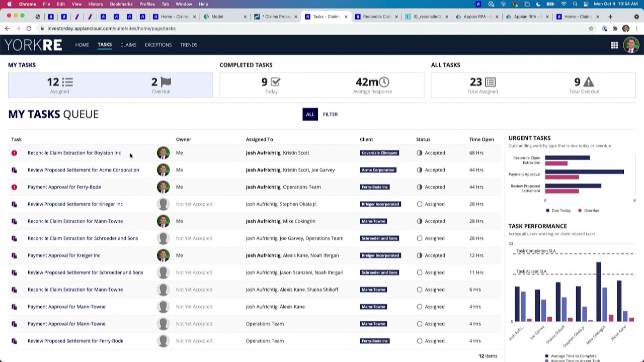Click the Acme Corporation client tag
The height and width of the screenshot is (362, 644).
tap(378, 170)
